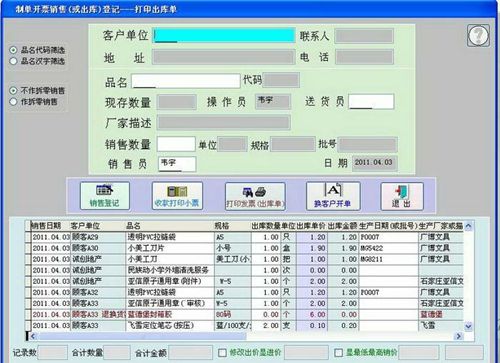Click field beside 修改出价显进价 checkbox
500x363 pixels.
coord(306,352)
